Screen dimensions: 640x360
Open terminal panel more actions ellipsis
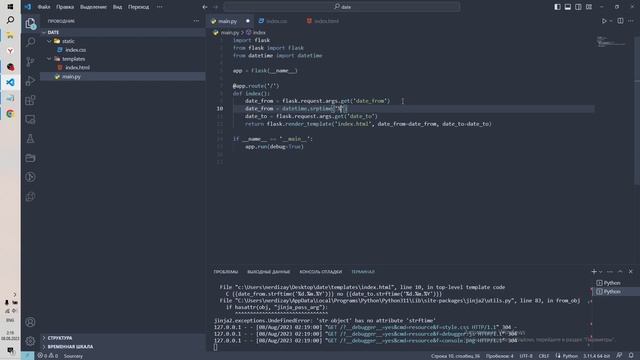pos(610,271)
